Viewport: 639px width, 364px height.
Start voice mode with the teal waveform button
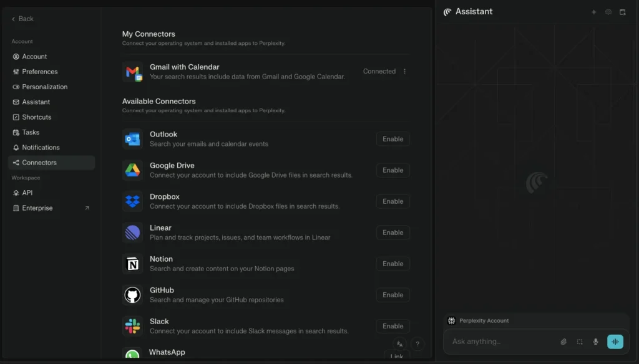coord(615,342)
